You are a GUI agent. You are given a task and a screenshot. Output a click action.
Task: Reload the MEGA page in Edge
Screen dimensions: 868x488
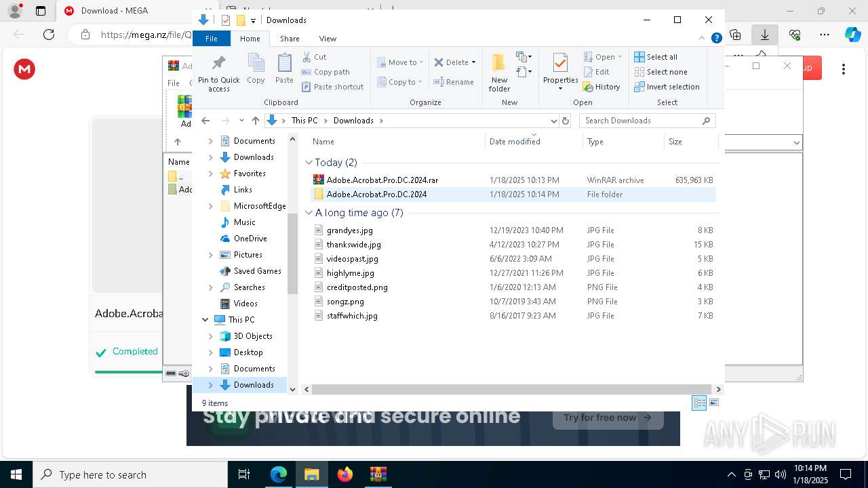pyautogui.click(x=49, y=35)
